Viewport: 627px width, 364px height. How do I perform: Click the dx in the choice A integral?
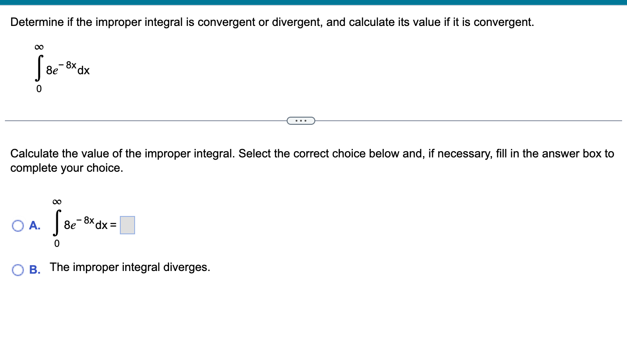coord(102,225)
